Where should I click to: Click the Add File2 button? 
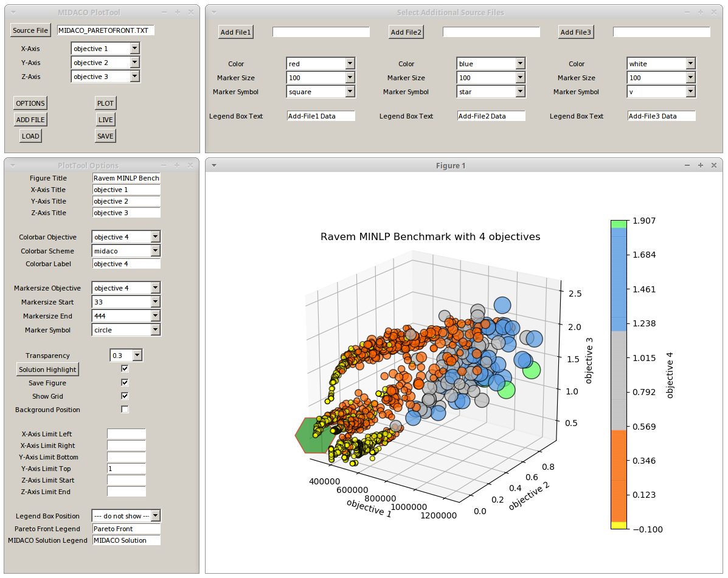(406, 32)
